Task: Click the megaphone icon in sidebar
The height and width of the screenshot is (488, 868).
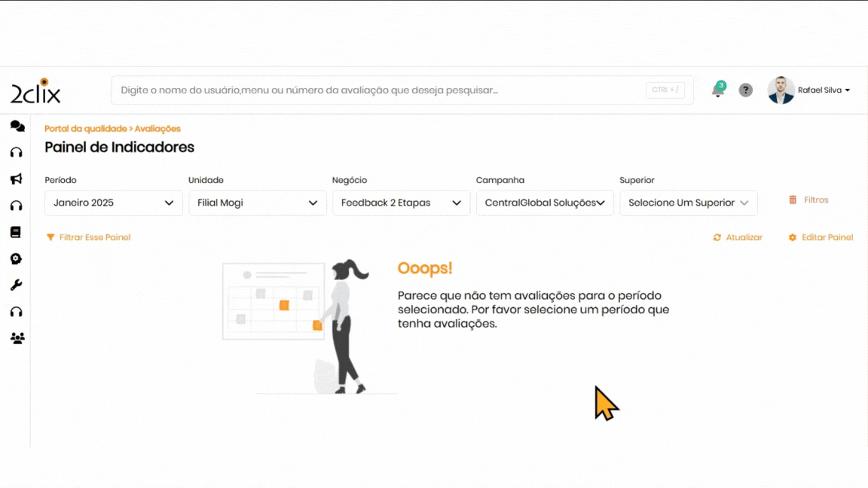Action: (x=16, y=179)
